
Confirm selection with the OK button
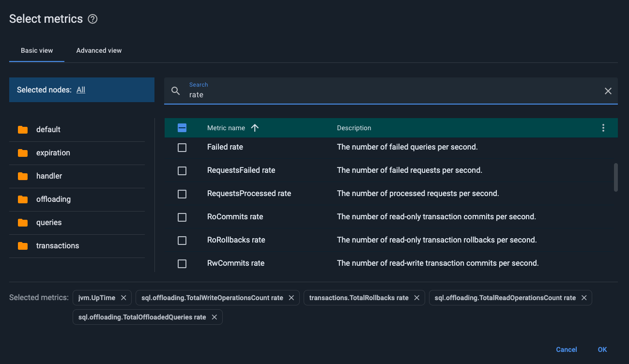602,349
